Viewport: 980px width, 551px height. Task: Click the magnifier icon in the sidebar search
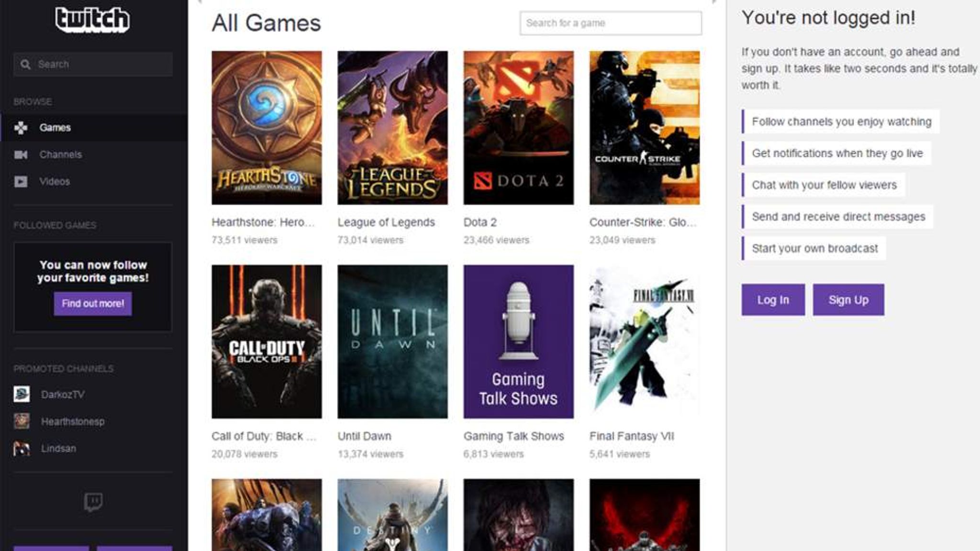click(x=26, y=63)
